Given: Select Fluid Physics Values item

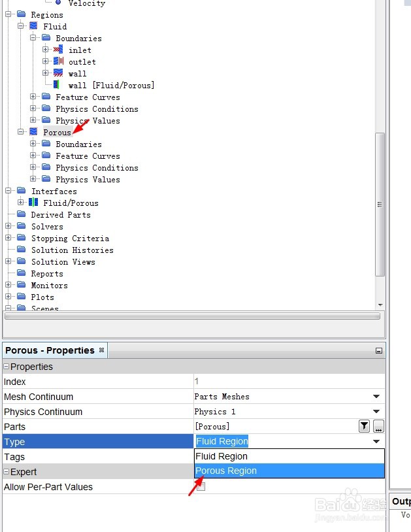Looking at the screenshot, I should pyautogui.click(x=88, y=121).
